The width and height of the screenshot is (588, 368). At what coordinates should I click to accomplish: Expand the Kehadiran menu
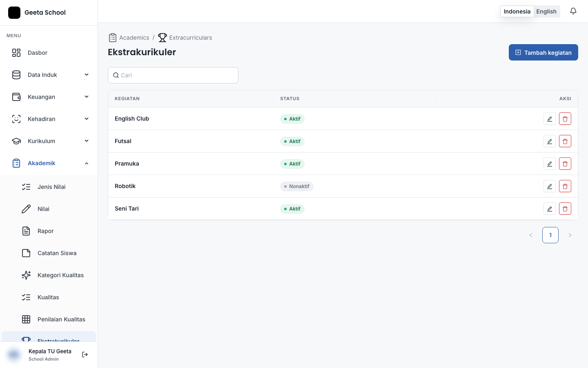tap(49, 119)
